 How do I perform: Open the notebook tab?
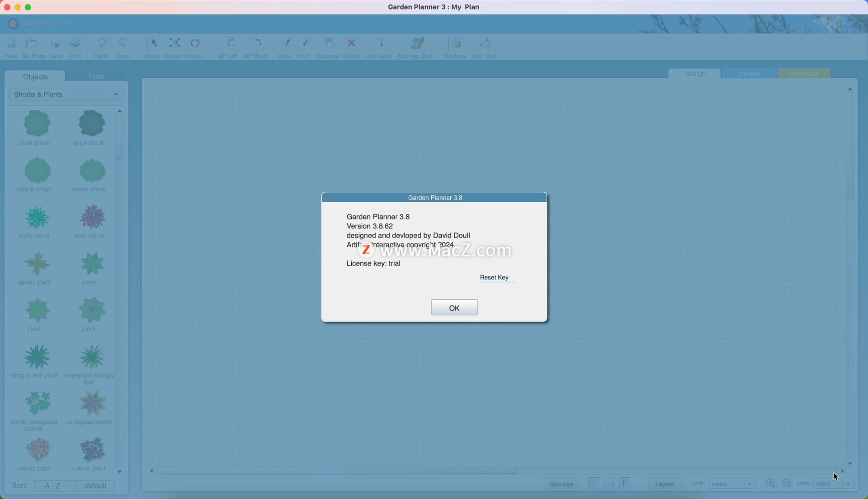click(x=804, y=74)
